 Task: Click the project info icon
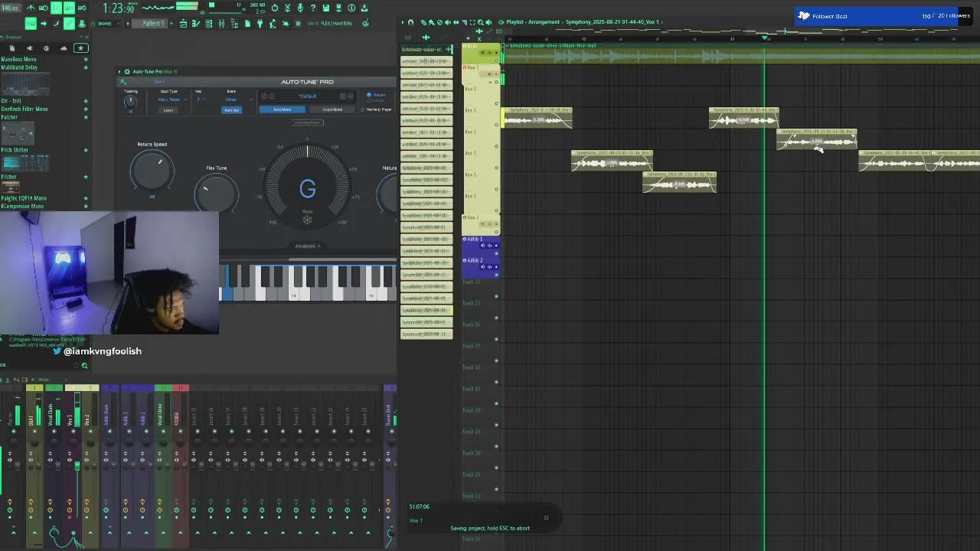click(351, 8)
